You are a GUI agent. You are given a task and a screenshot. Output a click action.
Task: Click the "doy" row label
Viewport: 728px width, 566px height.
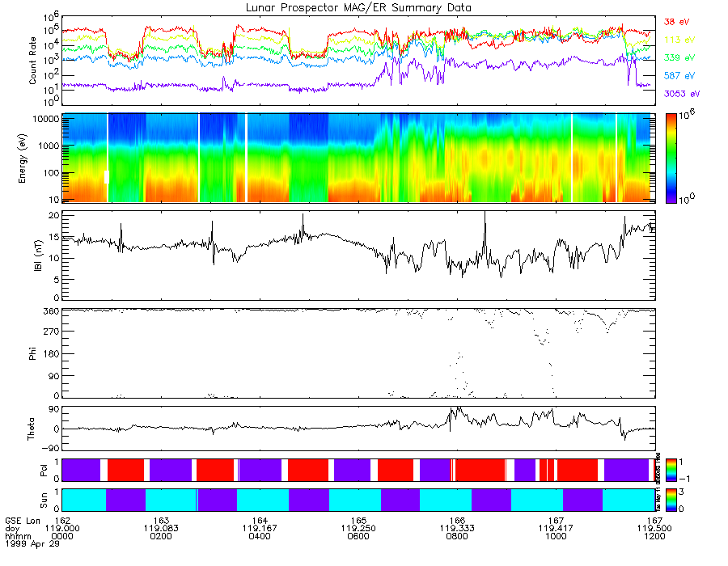12,529
